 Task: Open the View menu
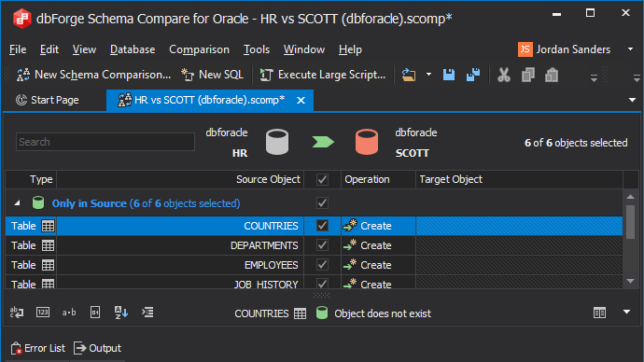pos(84,49)
